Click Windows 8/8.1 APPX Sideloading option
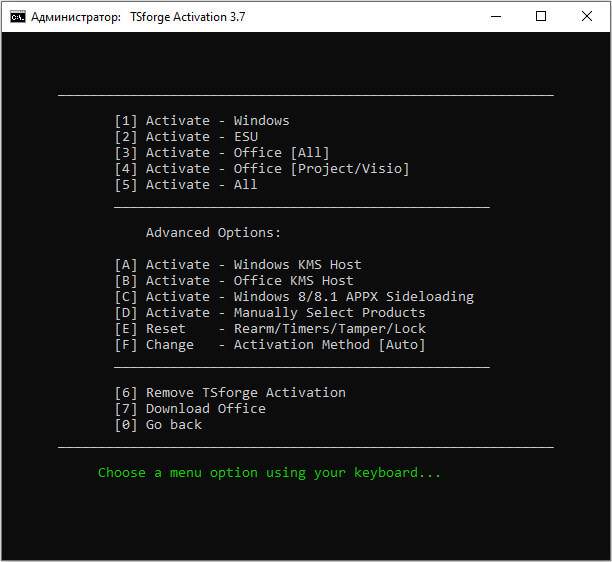This screenshot has height=562, width=612. (x=294, y=297)
